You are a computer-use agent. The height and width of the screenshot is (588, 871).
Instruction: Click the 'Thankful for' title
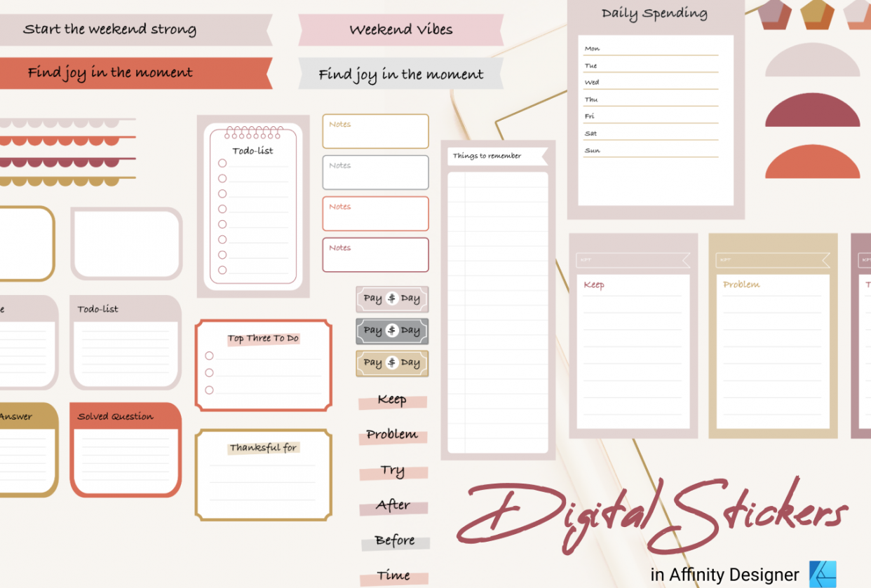click(x=264, y=448)
